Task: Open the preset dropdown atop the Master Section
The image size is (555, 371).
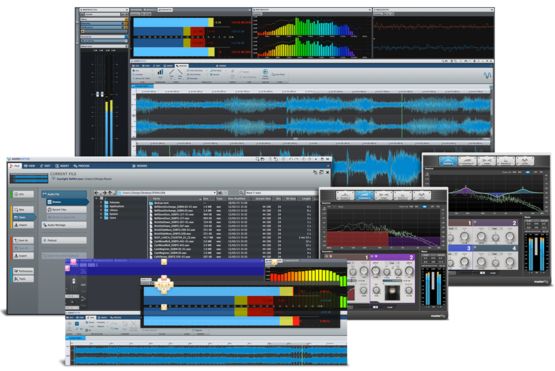Action: 103,15
